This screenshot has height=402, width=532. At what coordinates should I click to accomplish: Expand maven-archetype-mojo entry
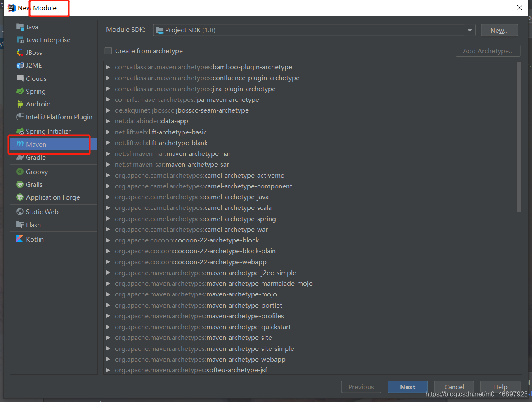tap(108, 294)
